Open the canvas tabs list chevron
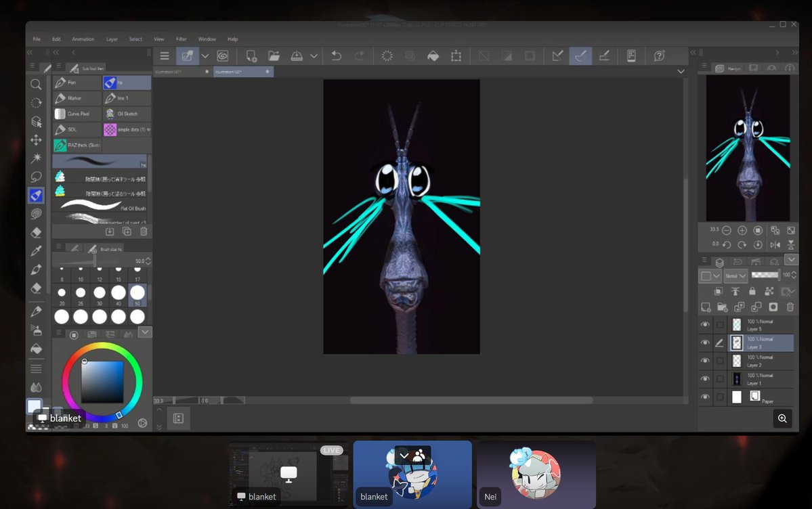This screenshot has height=509, width=812. click(681, 72)
